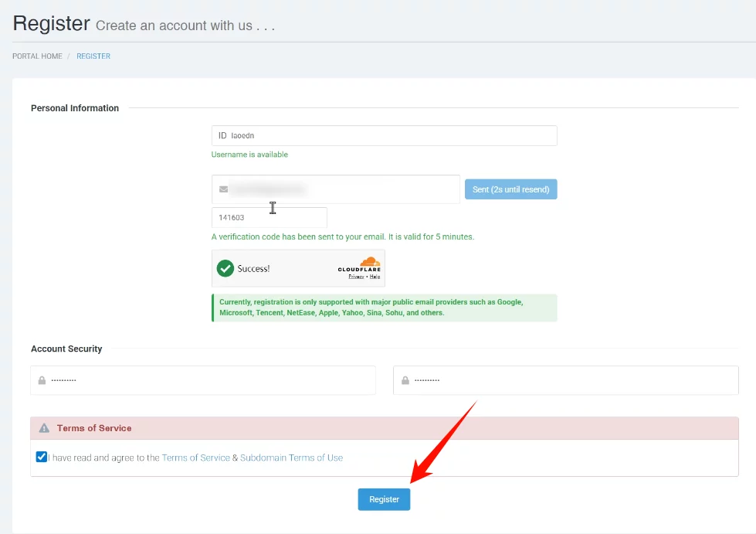This screenshot has height=534, width=756.
Task: Click the green Success checkmark icon
Action: 225,268
